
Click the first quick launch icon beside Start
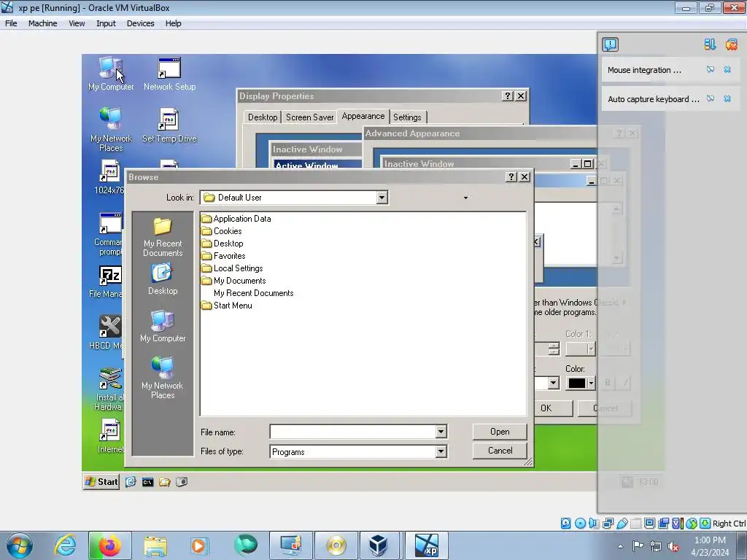pyautogui.click(x=131, y=482)
